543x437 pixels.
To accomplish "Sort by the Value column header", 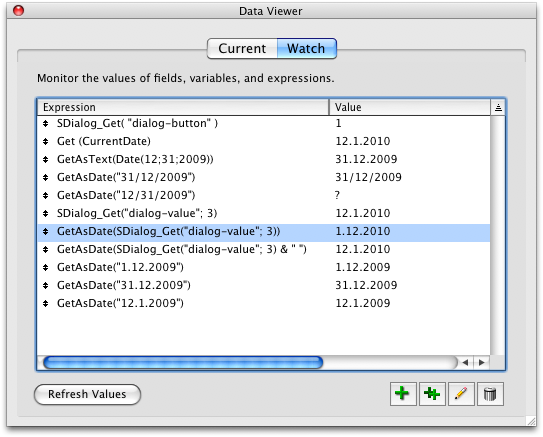I will click(x=410, y=107).
